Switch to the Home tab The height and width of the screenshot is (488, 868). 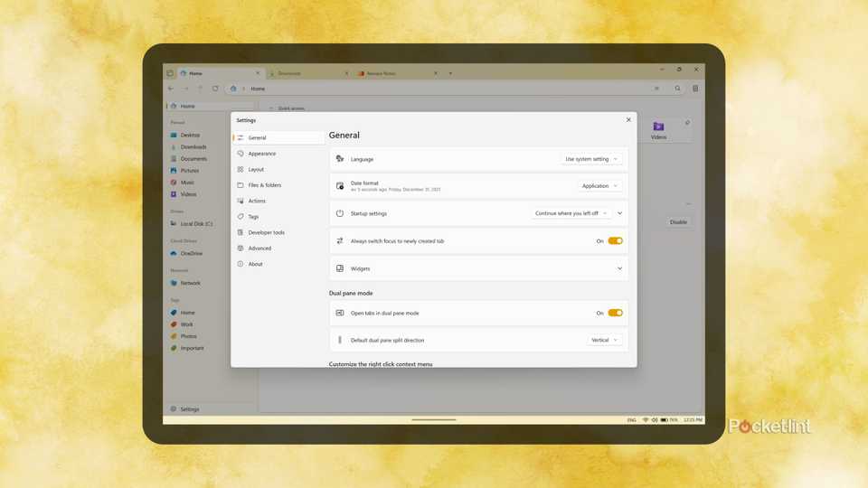pos(195,73)
